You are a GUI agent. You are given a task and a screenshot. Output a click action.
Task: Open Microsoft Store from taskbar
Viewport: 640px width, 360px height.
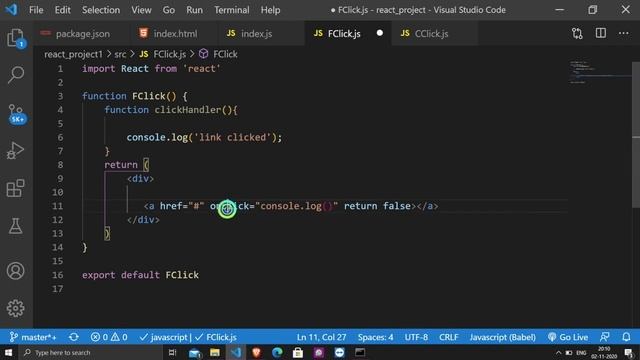click(x=298, y=352)
